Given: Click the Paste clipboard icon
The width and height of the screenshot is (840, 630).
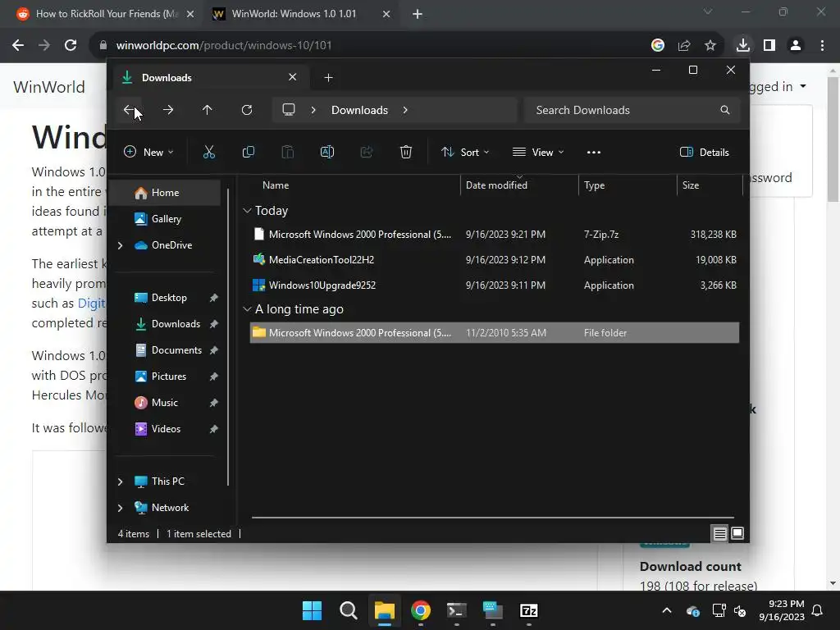Looking at the screenshot, I should coord(288,152).
